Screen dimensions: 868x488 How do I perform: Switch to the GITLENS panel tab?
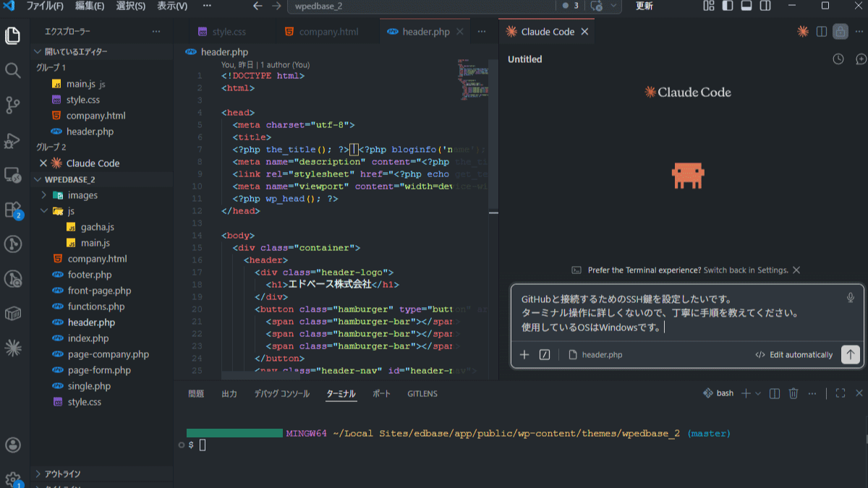coord(422,394)
